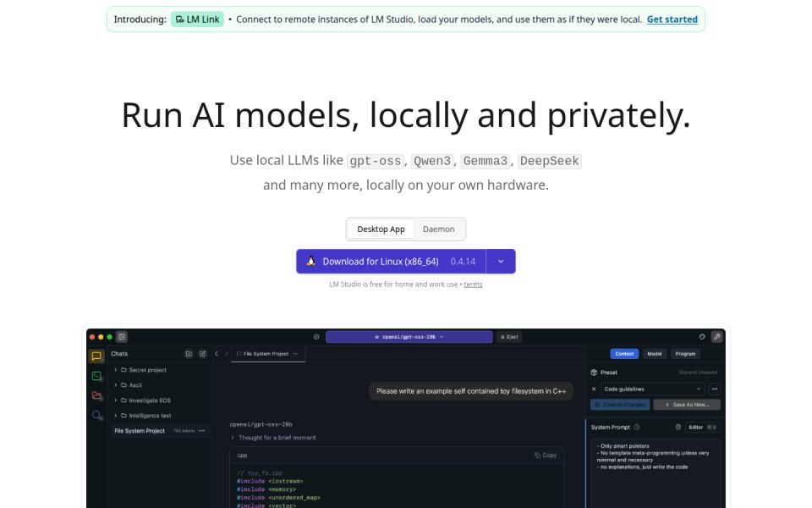812x508 pixels.
Task: Click the Chats panel heading
Action: coord(119,354)
